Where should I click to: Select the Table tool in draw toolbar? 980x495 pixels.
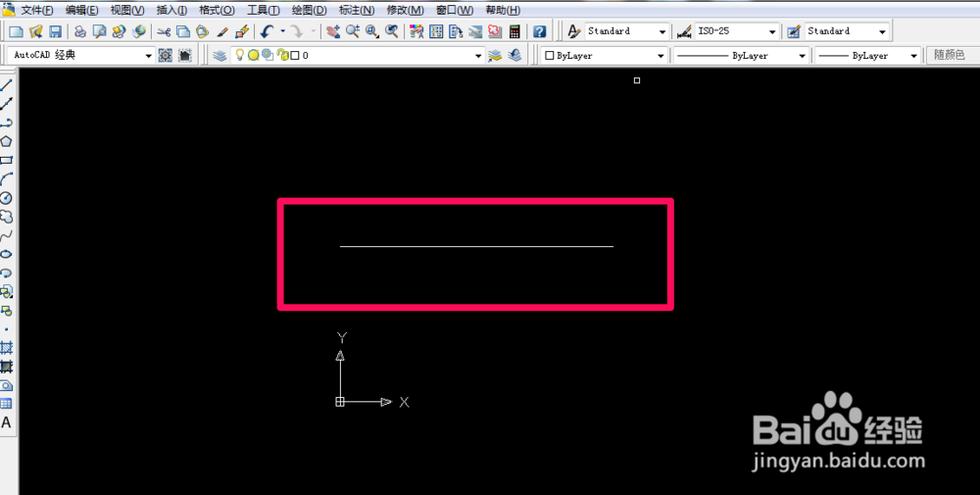pyautogui.click(x=6, y=404)
